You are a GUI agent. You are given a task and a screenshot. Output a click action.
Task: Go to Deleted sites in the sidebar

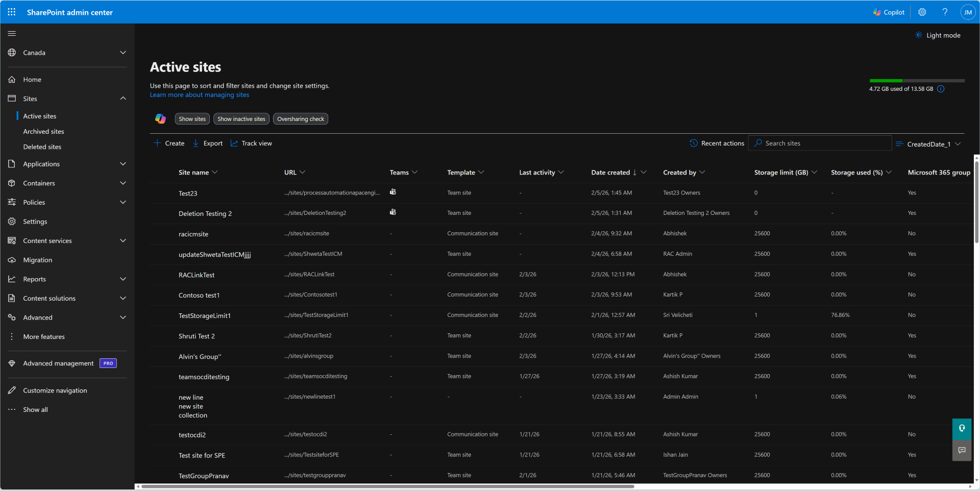pos(42,146)
